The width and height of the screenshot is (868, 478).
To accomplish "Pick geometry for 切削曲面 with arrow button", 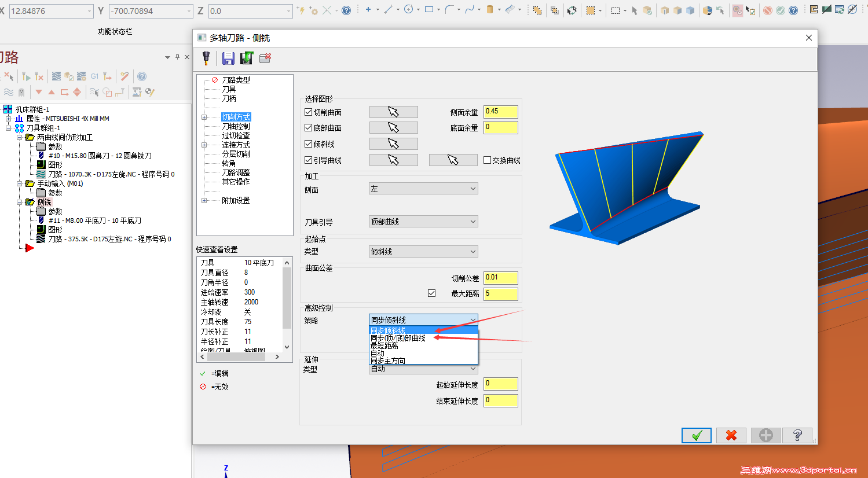I will 393,112.
